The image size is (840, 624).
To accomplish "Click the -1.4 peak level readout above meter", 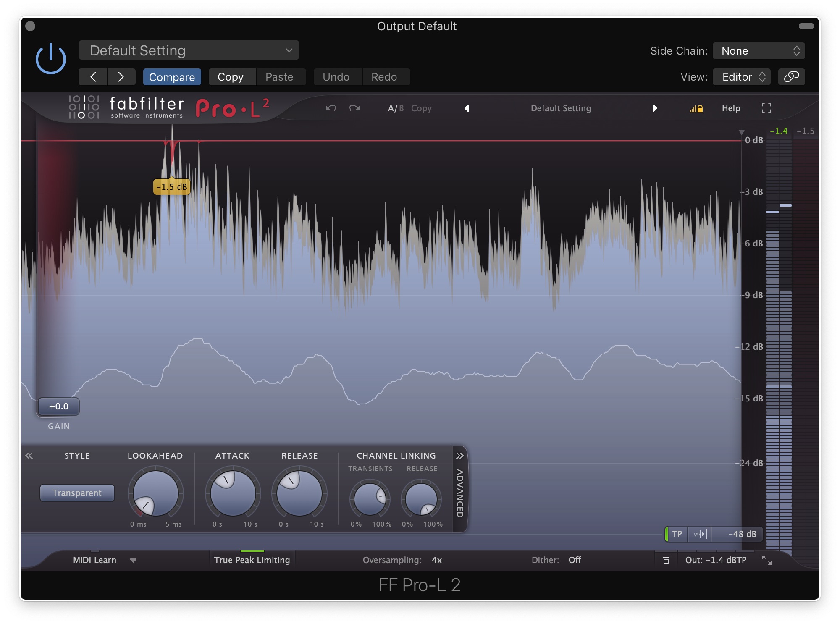I will click(x=778, y=131).
